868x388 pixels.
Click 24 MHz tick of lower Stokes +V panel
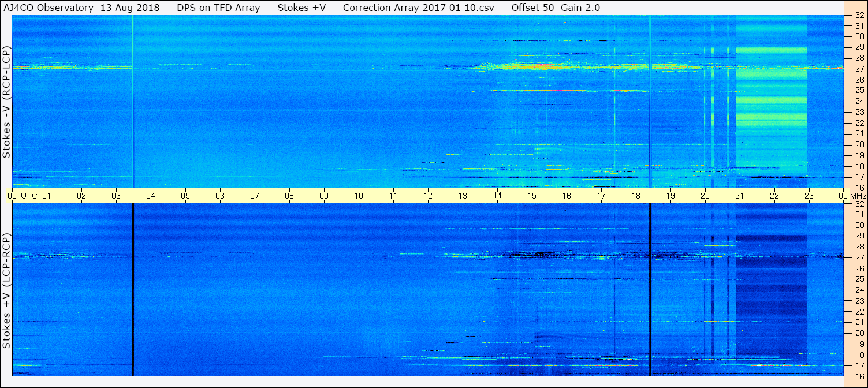pos(859,290)
